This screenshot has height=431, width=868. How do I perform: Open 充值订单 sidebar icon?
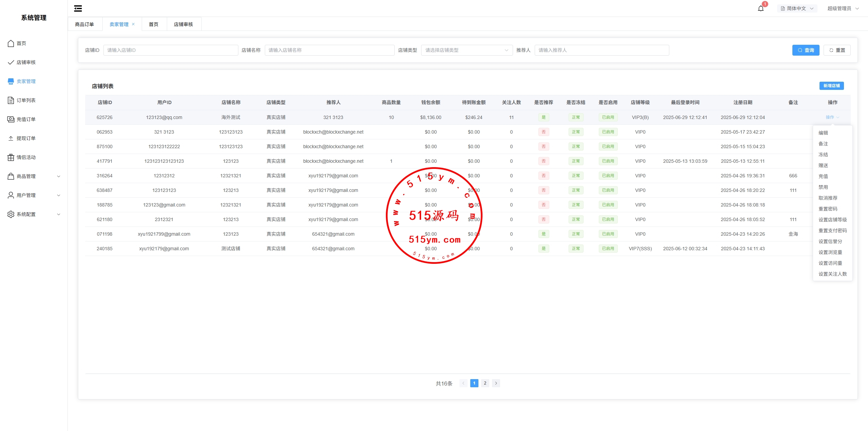[x=11, y=119]
